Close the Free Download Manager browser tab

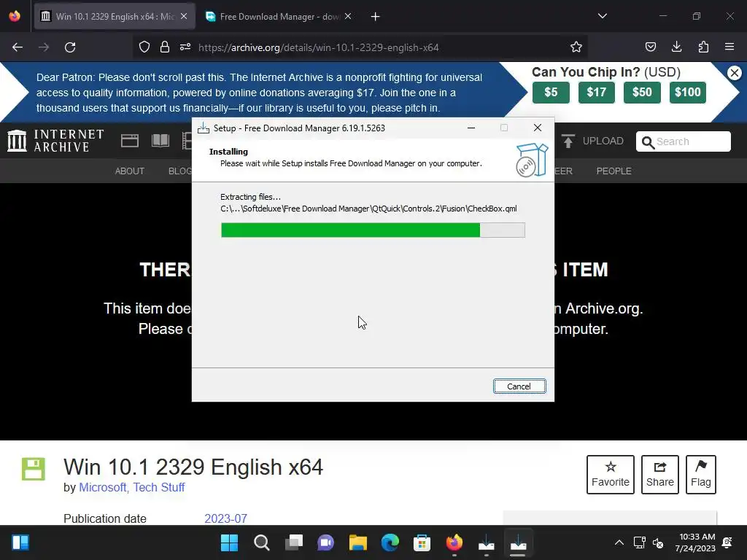348,17
